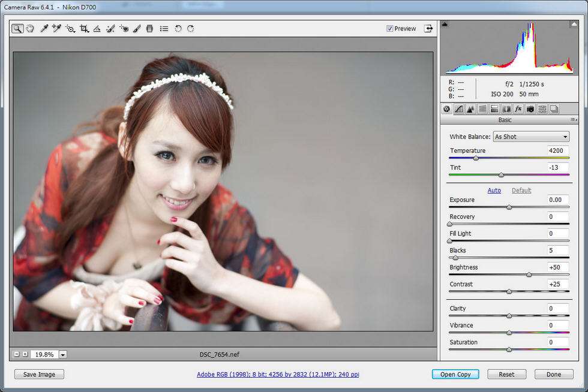Activate the Targeted Adjustment tool
This screenshot has width=588, height=392.
pyautogui.click(x=70, y=29)
